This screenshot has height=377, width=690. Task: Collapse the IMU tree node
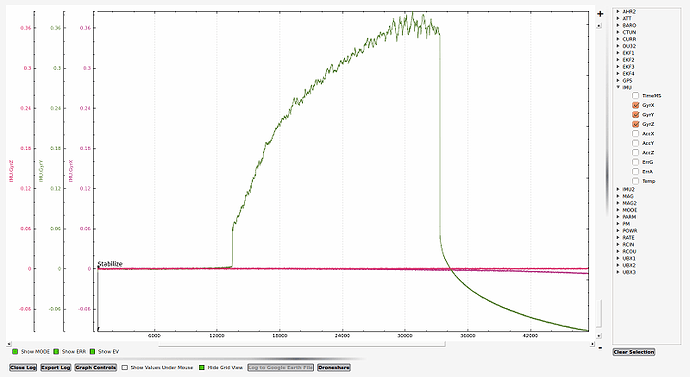[618, 87]
